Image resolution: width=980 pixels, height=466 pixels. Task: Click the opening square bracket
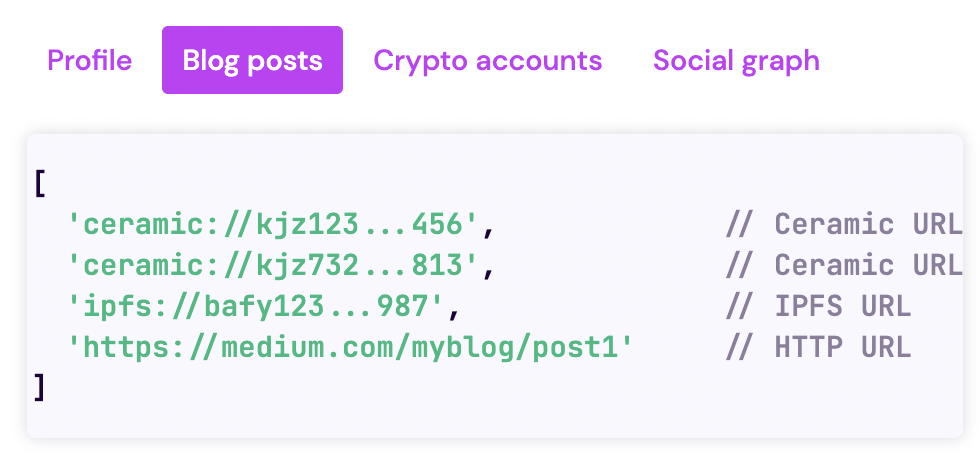(x=40, y=184)
